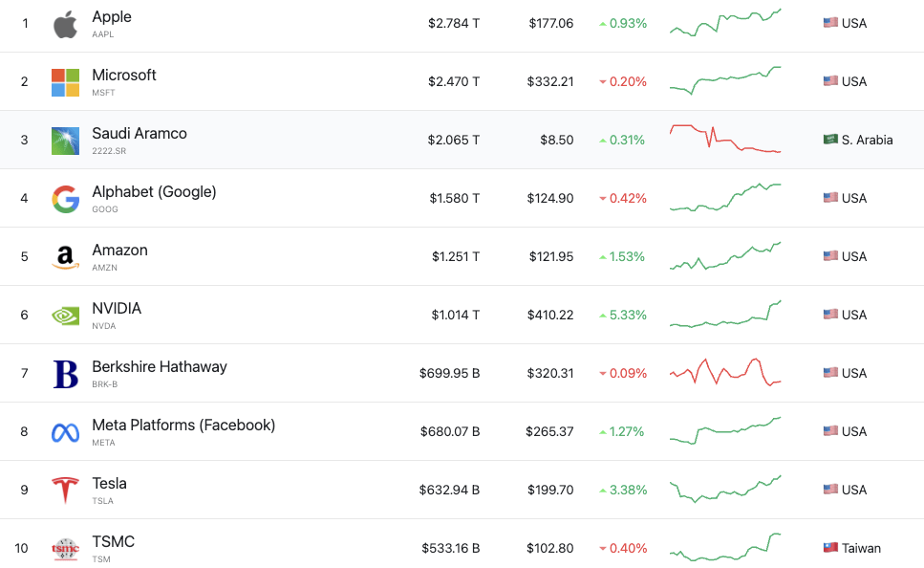Click the Berkshire Hathaway B logo

tap(65, 374)
